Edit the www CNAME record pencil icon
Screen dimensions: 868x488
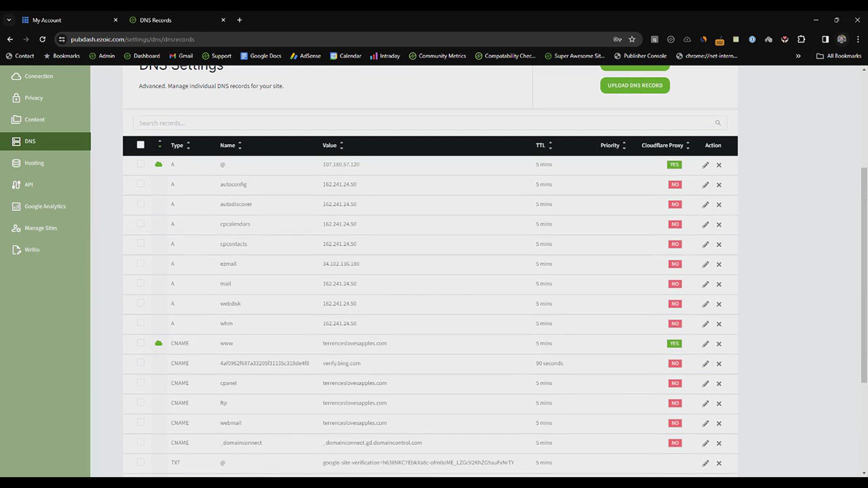[x=705, y=344]
